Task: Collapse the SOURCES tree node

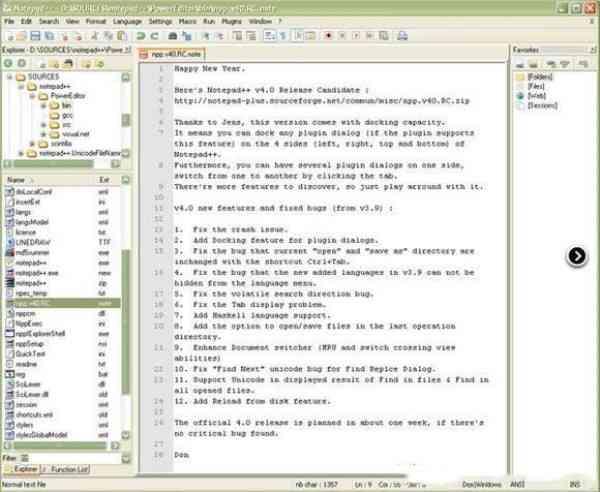Action: click(x=10, y=77)
